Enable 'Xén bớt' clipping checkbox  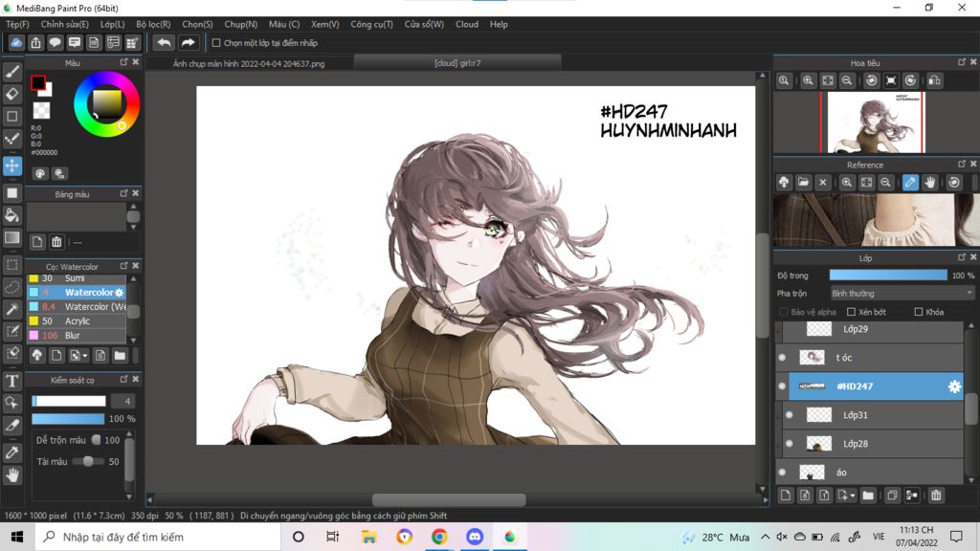pyautogui.click(x=851, y=312)
